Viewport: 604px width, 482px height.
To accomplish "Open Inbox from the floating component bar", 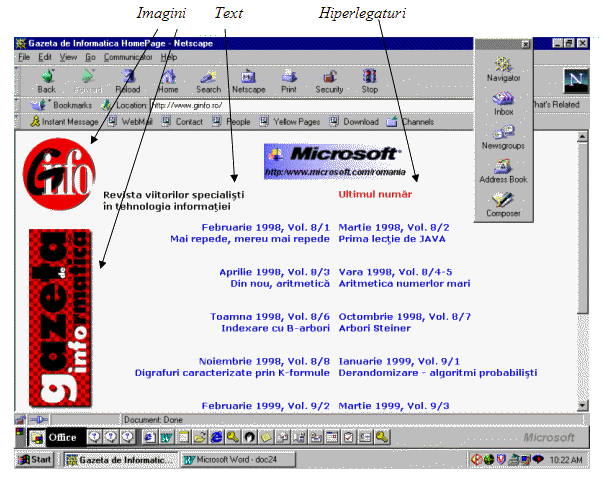I will click(503, 104).
